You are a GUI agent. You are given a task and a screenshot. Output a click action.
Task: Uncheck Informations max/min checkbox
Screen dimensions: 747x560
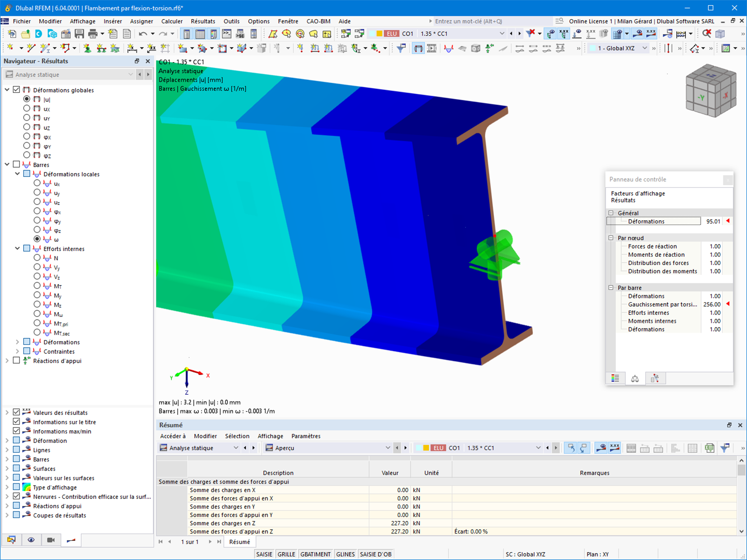pos(16,431)
